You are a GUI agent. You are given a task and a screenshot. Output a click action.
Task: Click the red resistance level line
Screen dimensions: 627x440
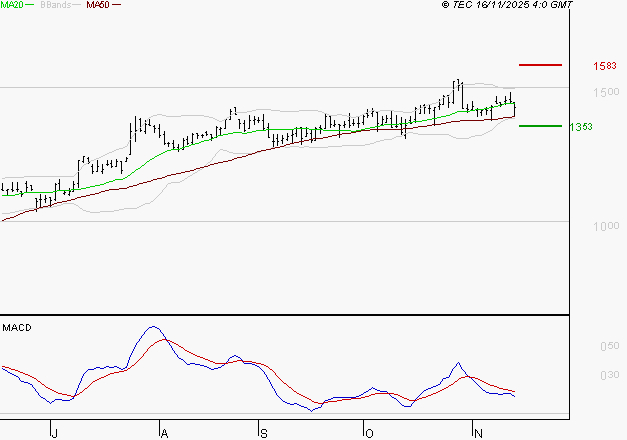(540, 65)
